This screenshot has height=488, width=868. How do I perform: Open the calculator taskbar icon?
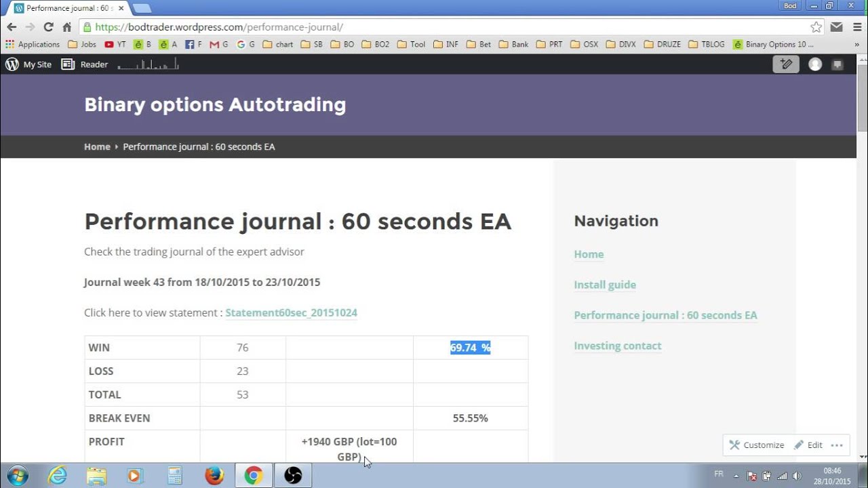click(x=175, y=476)
